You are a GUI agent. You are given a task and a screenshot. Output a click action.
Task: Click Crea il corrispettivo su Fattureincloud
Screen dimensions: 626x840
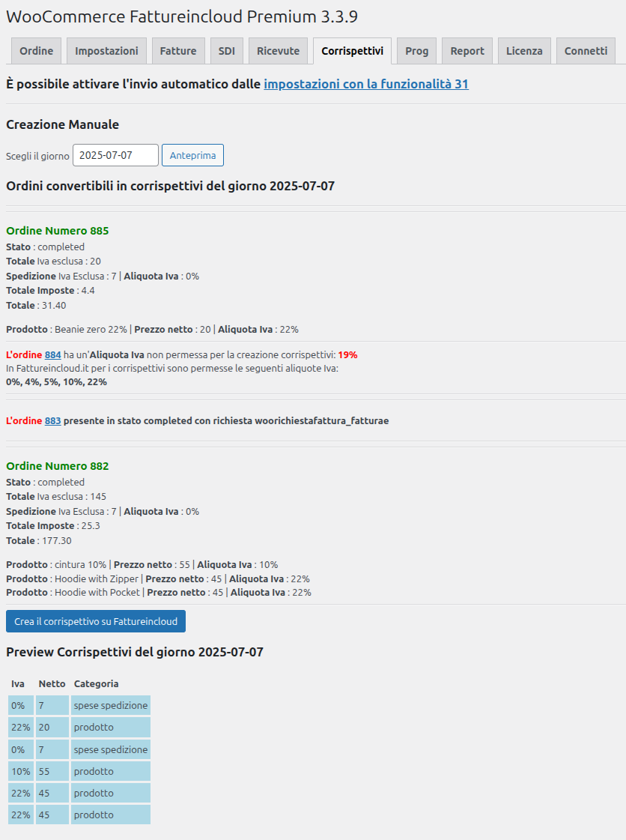pos(96,621)
